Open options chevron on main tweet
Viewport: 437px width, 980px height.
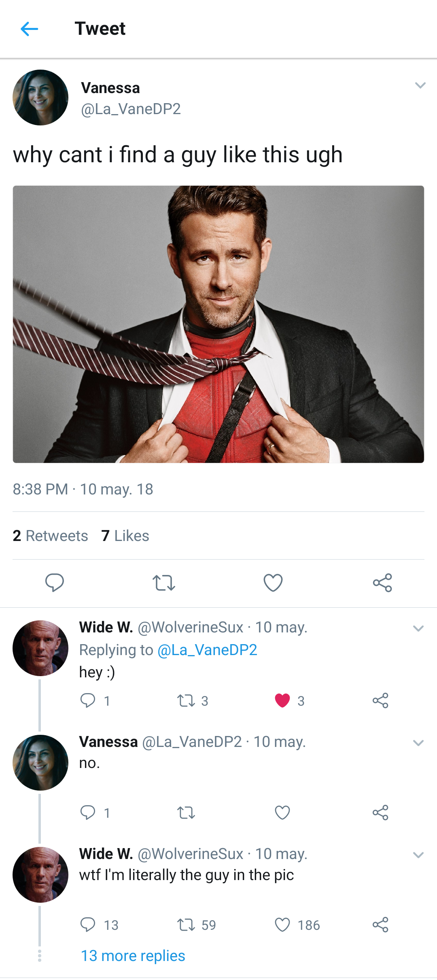click(420, 85)
